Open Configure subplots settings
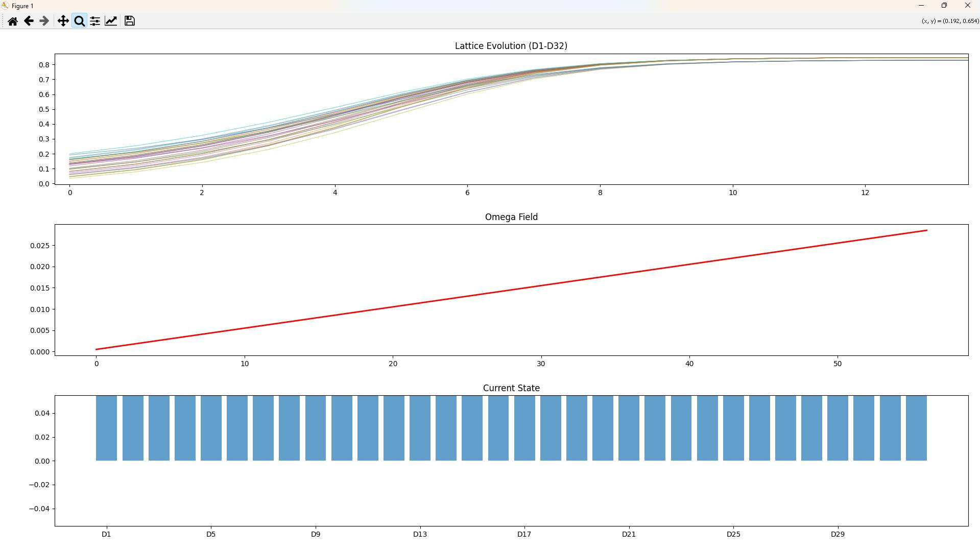Screen dimensions: 980x551 [x=95, y=21]
